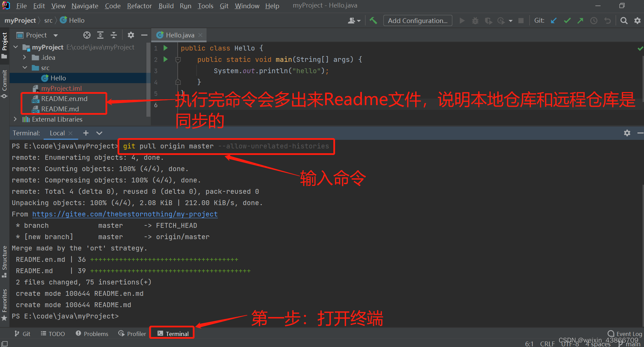The width and height of the screenshot is (644, 347).
Task: Toggle the method fold marker on line 2
Action: 178,60
